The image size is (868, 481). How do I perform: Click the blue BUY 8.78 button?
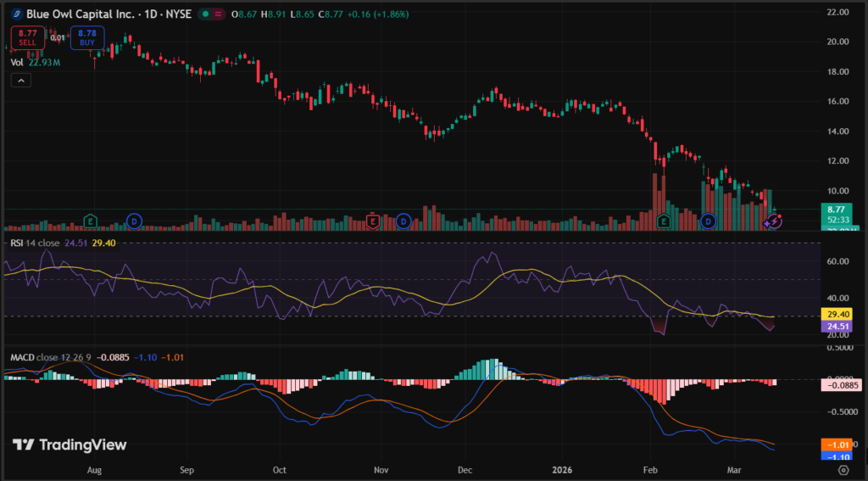86,37
